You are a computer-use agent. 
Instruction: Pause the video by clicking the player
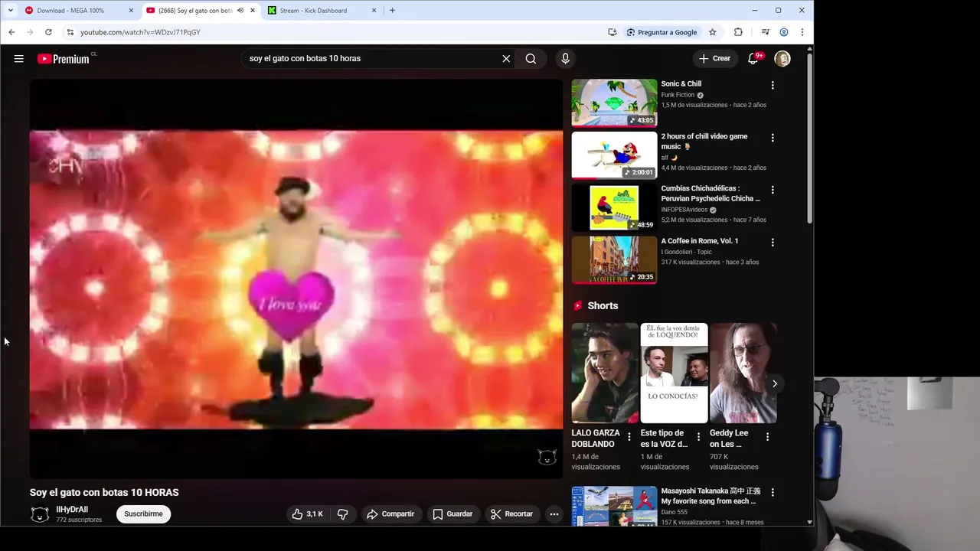click(x=296, y=279)
